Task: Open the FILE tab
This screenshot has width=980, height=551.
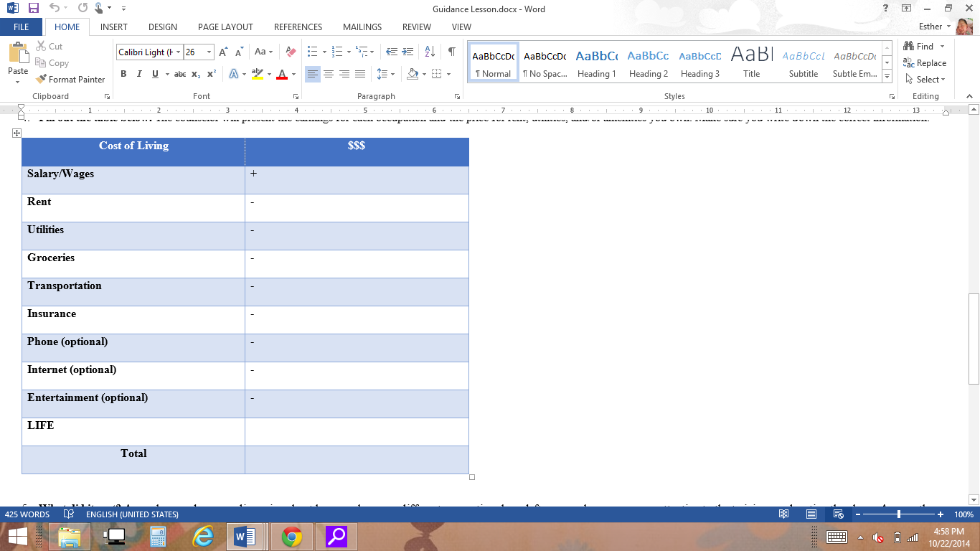Action: (x=22, y=27)
